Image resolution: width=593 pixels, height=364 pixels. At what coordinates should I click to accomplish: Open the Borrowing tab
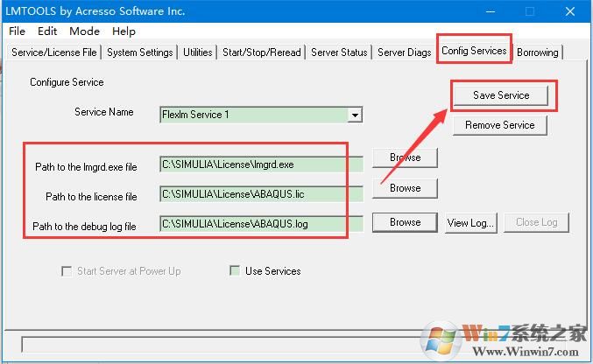[538, 52]
